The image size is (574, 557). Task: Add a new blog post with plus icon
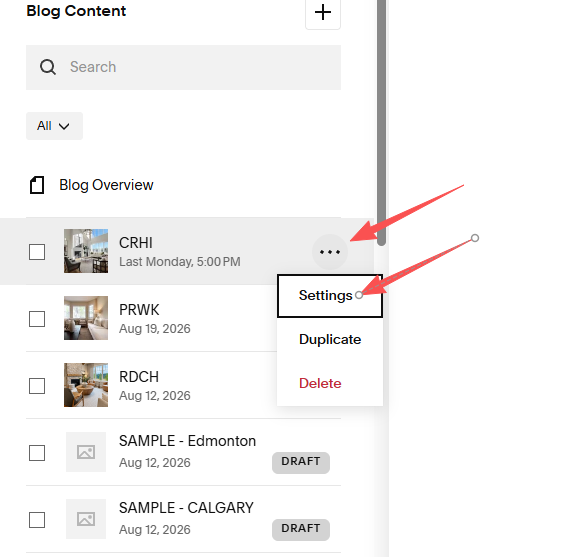pos(323,12)
